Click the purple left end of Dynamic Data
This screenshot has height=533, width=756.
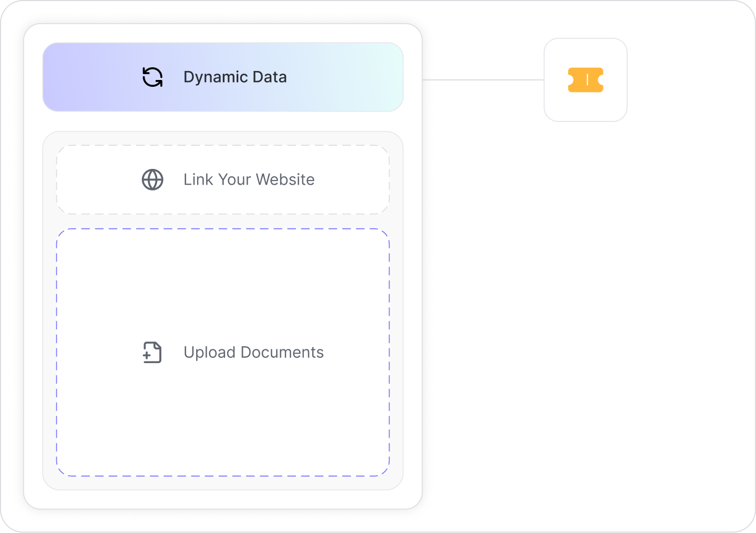coord(63,77)
